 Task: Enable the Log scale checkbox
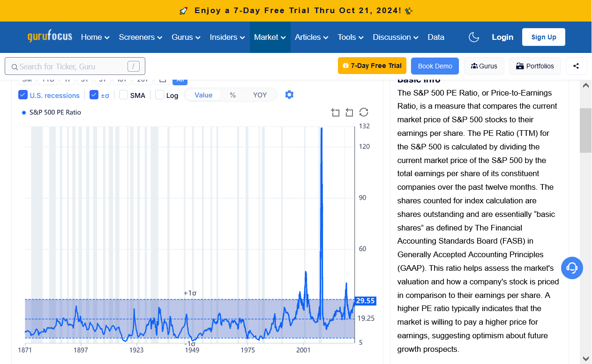point(160,95)
